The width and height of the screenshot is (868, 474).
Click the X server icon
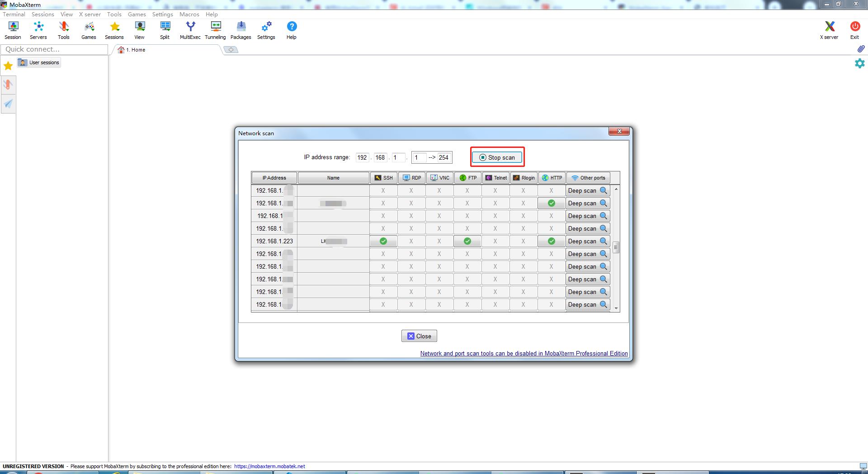tap(829, 30)
